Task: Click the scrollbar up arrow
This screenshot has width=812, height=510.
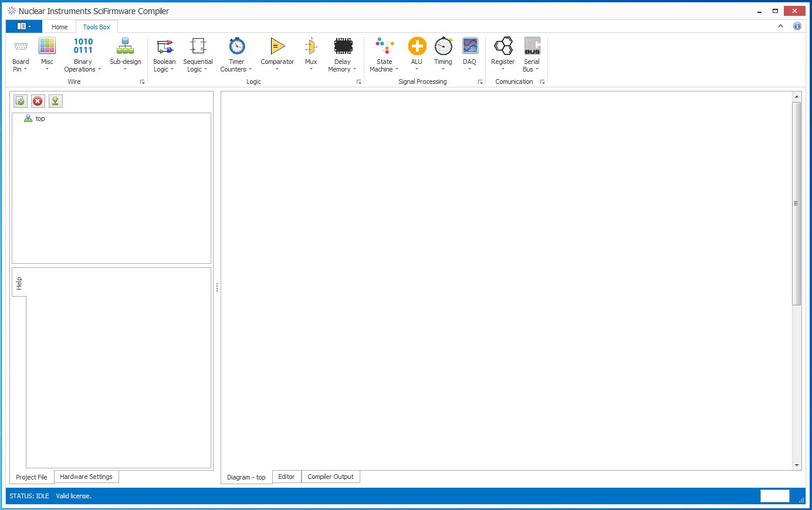Action: pos(797,97)
